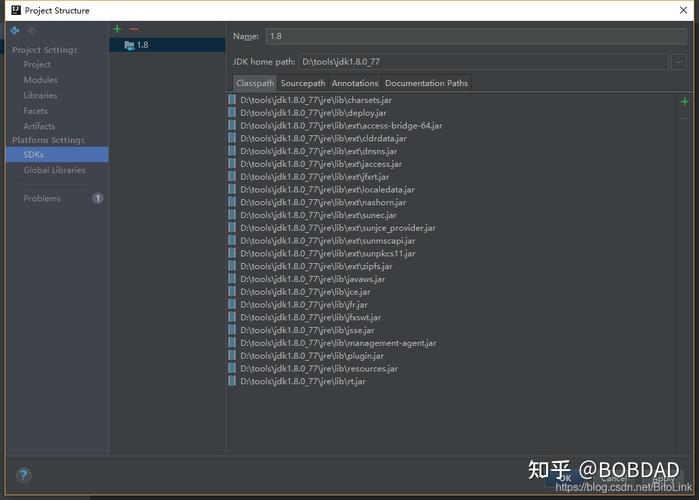The width and height of the screenshot is (699, 500).
Task: Open Libraries settings section
Action: click(40, 95)
